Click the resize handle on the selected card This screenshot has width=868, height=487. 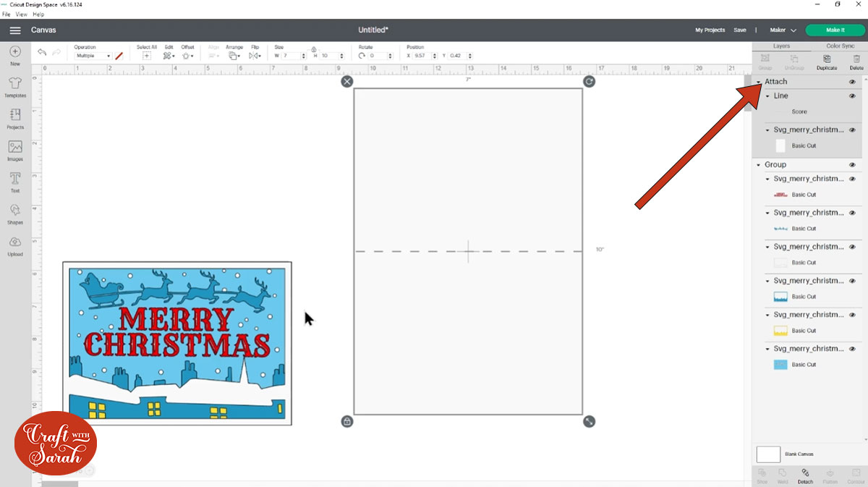coord(589,420)
